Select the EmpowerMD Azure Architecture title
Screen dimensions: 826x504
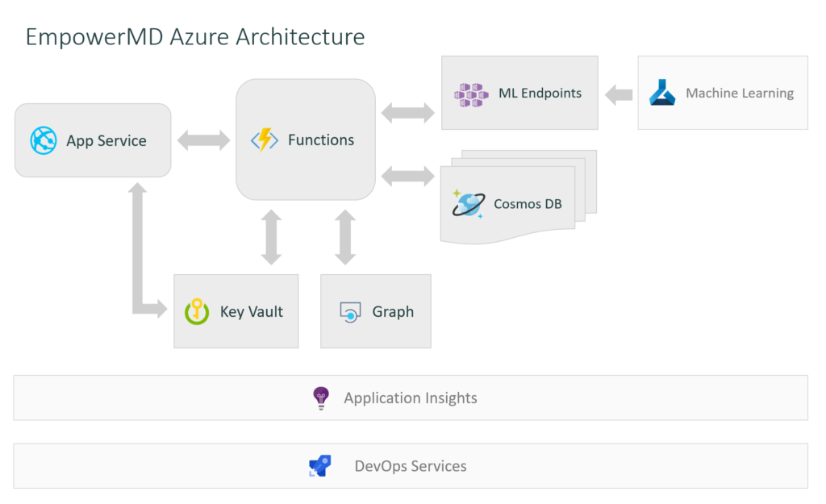tap(195, 36)
